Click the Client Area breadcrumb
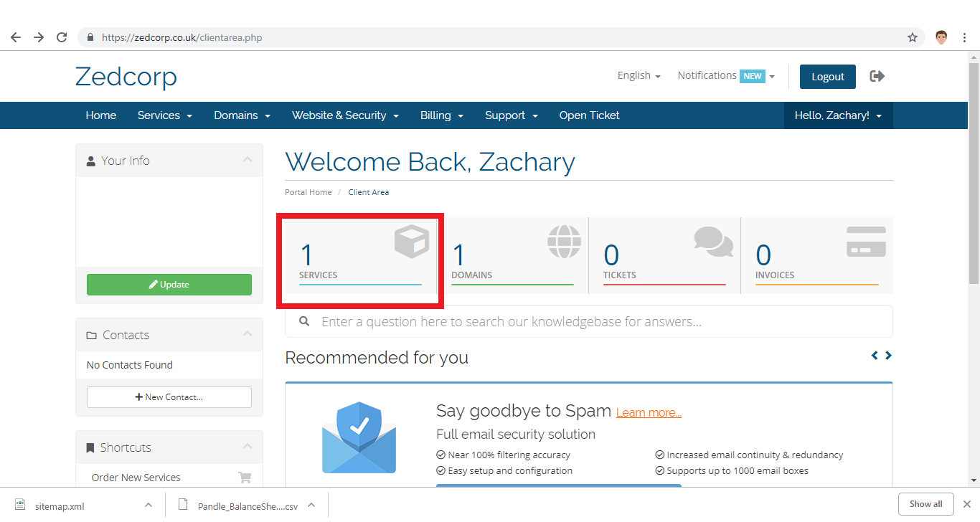Screen dimensions: 980x522 click(369, 192)
